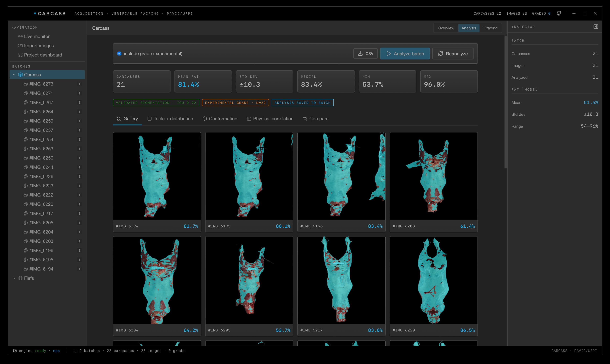Screen dimensions: 610x364
Task: Open the Table + distribution tab
Action: click(x=170, y=119)
